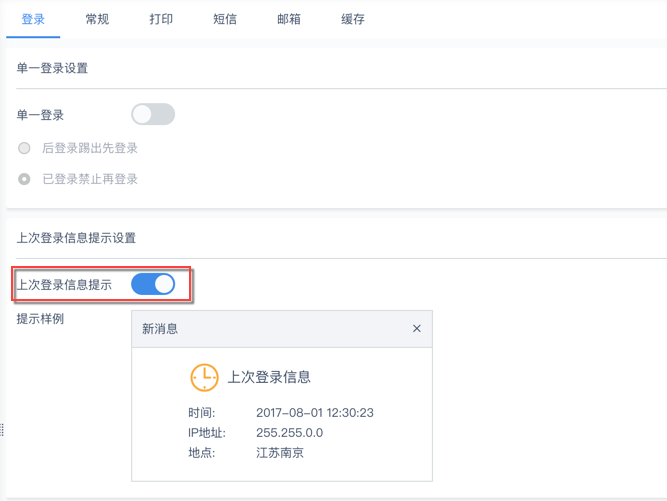Click the orange clock icon
The width and height of the screenshot is (667, 501).
pyautogui.click(x=204, y=377)
